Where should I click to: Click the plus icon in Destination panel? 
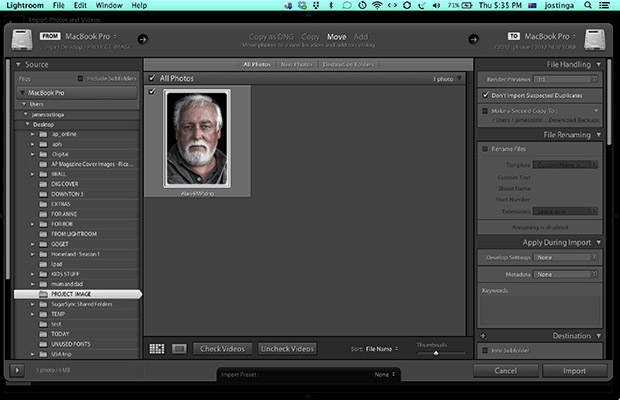[483, 336]
